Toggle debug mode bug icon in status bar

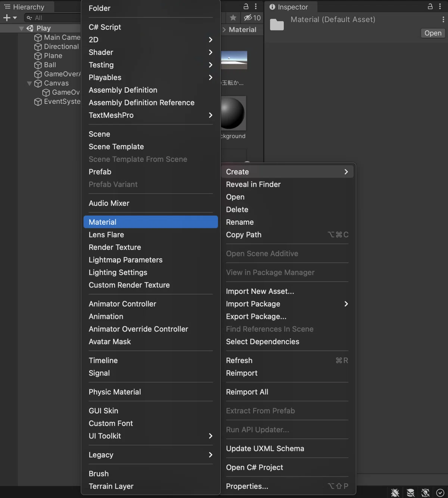pos(395,492)
